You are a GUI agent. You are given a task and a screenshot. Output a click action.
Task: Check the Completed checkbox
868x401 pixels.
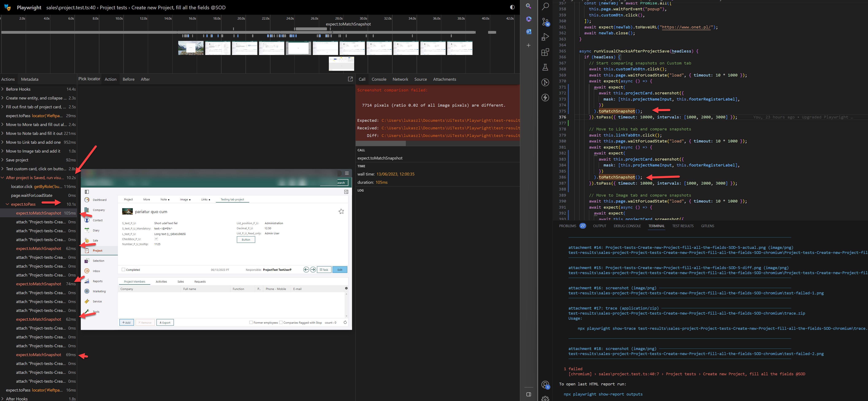point(123,269)
